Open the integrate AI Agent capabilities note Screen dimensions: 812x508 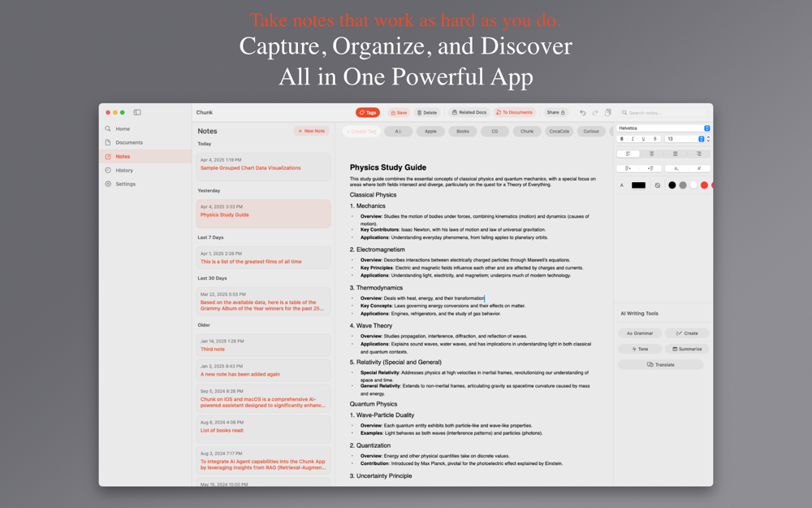pos(263,460)
